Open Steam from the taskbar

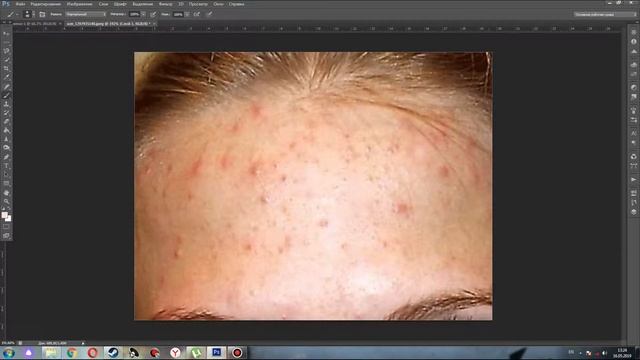113,353
